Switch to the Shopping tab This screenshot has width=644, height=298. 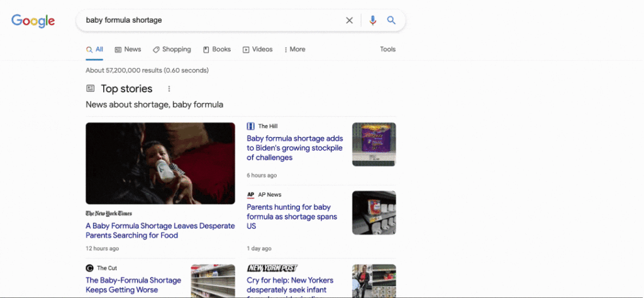tap(172, 49)
